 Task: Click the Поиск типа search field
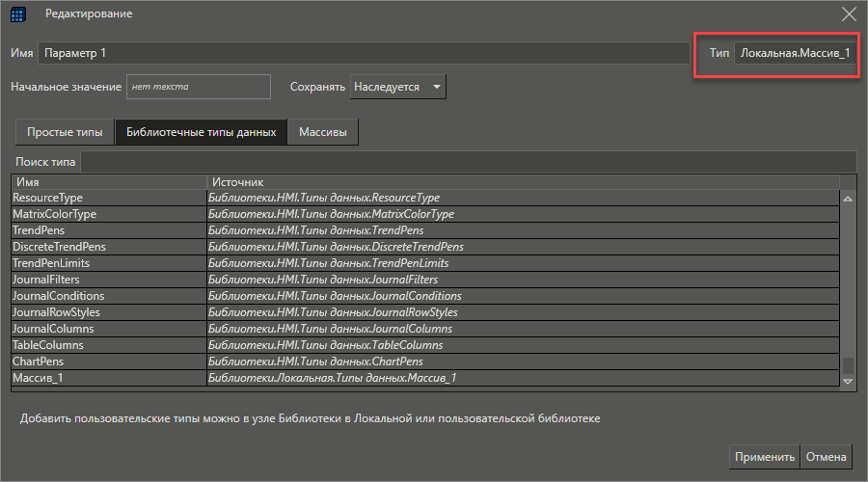coord(468,162)
